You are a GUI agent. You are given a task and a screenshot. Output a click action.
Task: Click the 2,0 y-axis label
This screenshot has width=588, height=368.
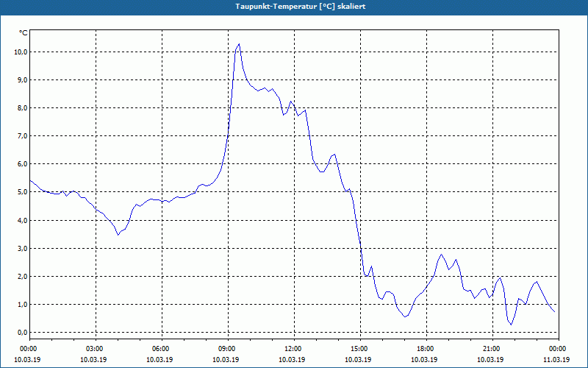[23, 277]
